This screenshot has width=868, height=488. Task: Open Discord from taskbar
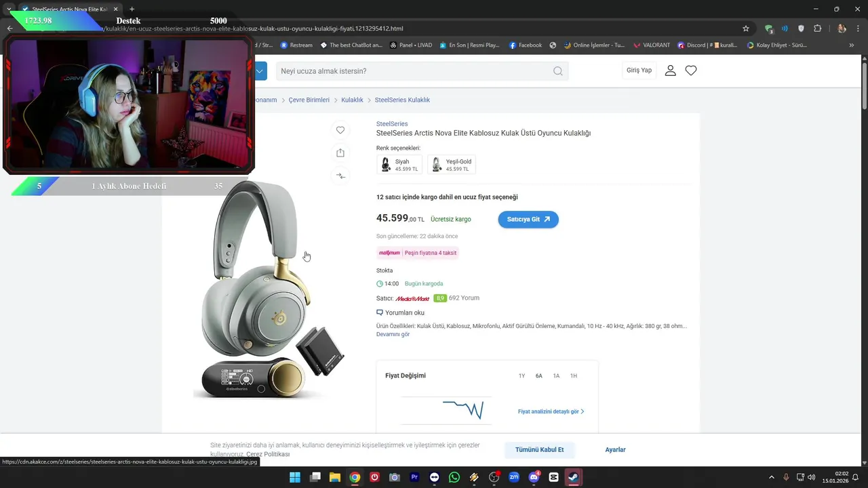point(534,477)
